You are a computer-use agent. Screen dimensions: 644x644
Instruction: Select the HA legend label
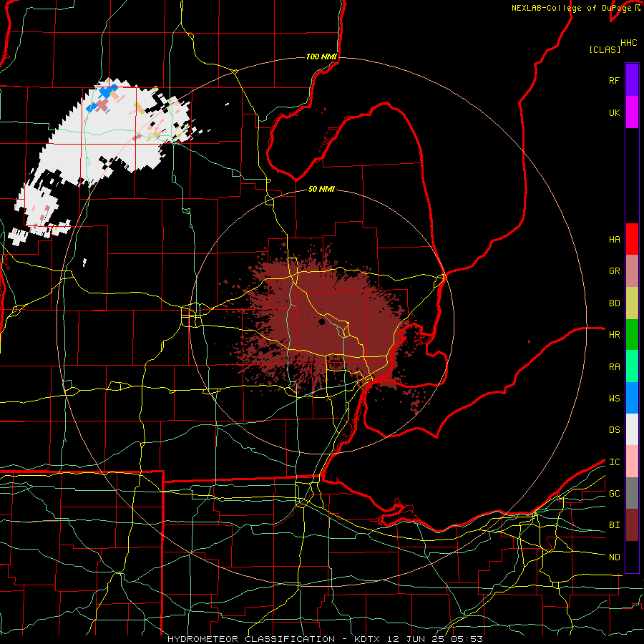pos(614,240)
